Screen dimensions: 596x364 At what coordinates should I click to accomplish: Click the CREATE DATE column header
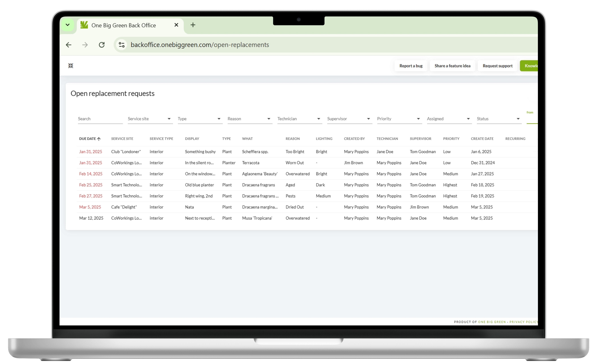coord(482,139)
